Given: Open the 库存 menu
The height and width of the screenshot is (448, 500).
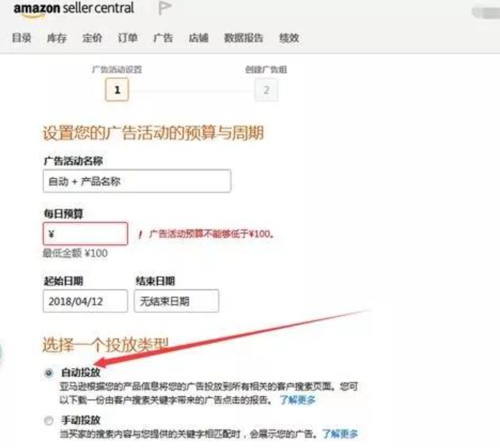Looking at the screenshot, I should tap(57, 37).
